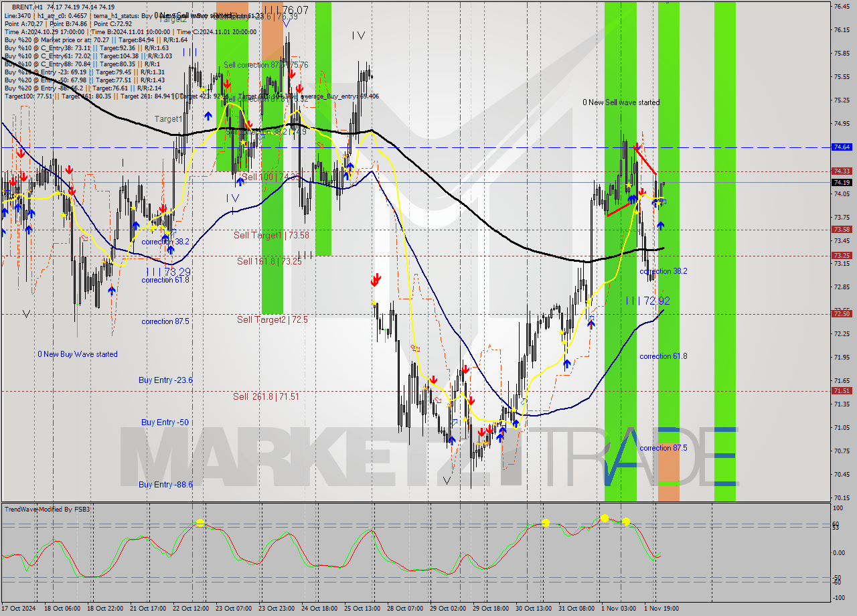Click blue 74.64 price tag on axis
This screenshot has height=616, width=857.
(x=842, y=147)
